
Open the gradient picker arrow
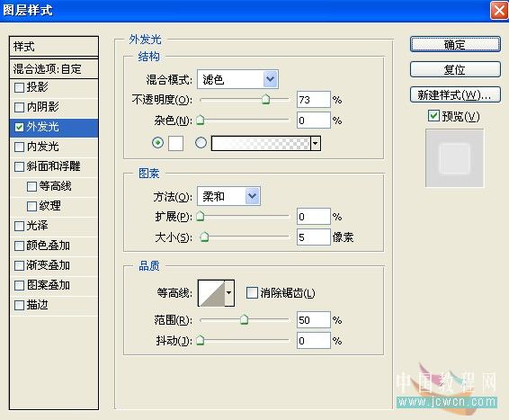point(316,143)
